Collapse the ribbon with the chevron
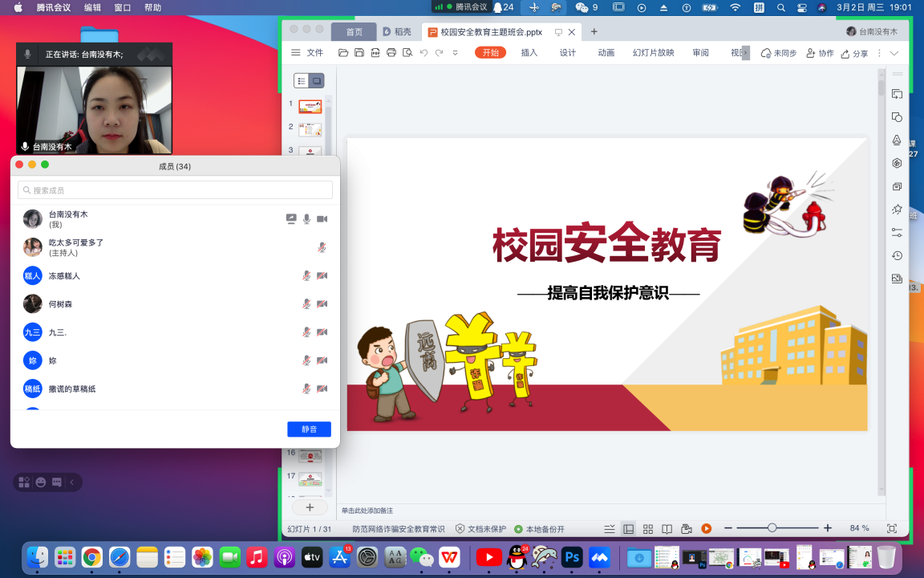Viewport: 924px width, 578px height. click(894, 53)
